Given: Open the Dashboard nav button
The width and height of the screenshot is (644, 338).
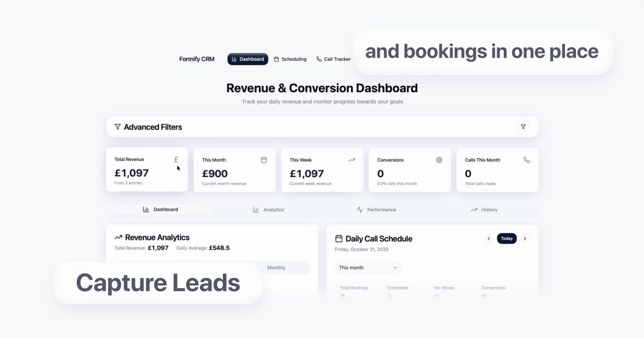Looking at the screenshot, I should point(248,59).
